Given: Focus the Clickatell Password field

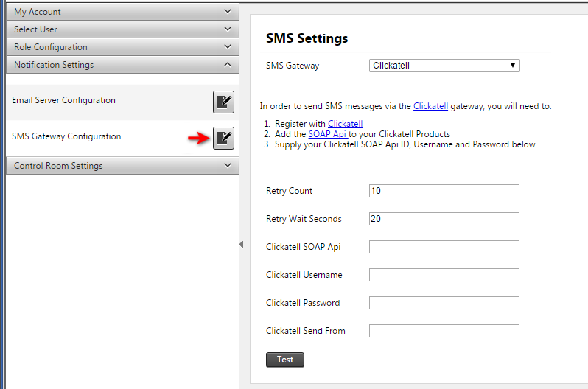Looking at the screenshot, I should pos(444,303).
